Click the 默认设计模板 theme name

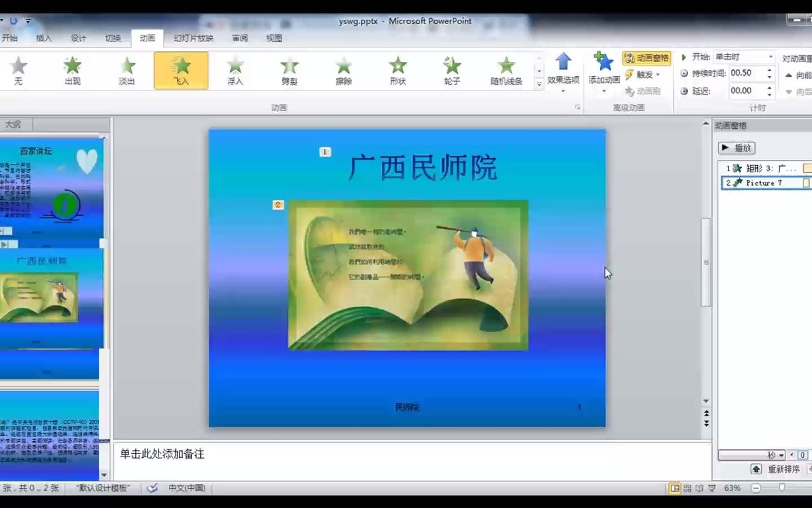pyautogui.click(x=104, y=488)
